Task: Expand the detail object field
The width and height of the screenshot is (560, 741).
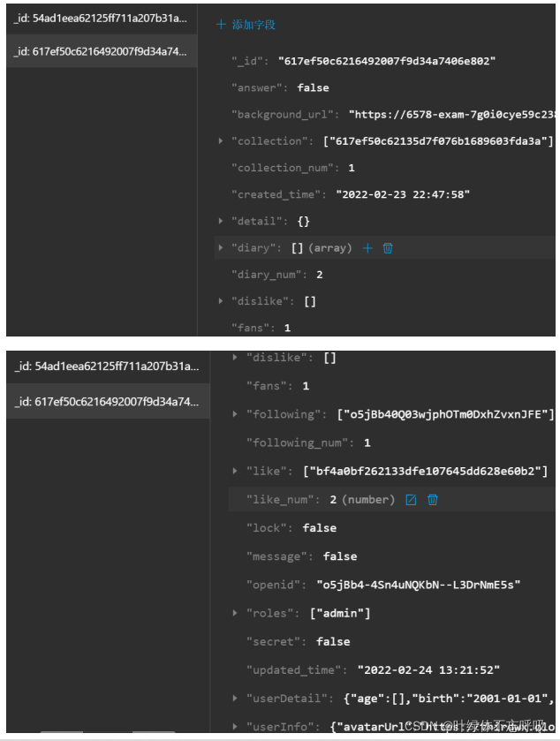Action: (x=221, y=221)
